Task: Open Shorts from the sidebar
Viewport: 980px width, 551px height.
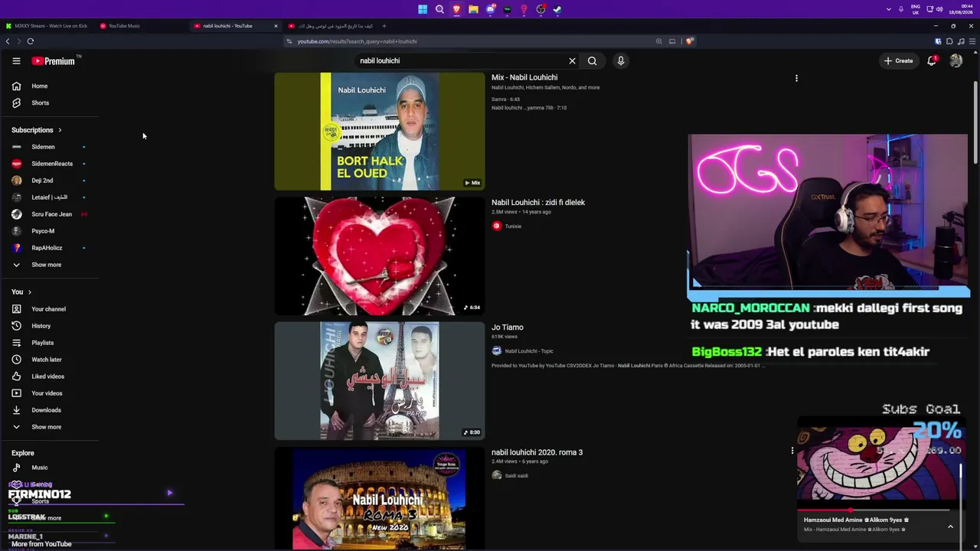Action: [x=31, y=103]
